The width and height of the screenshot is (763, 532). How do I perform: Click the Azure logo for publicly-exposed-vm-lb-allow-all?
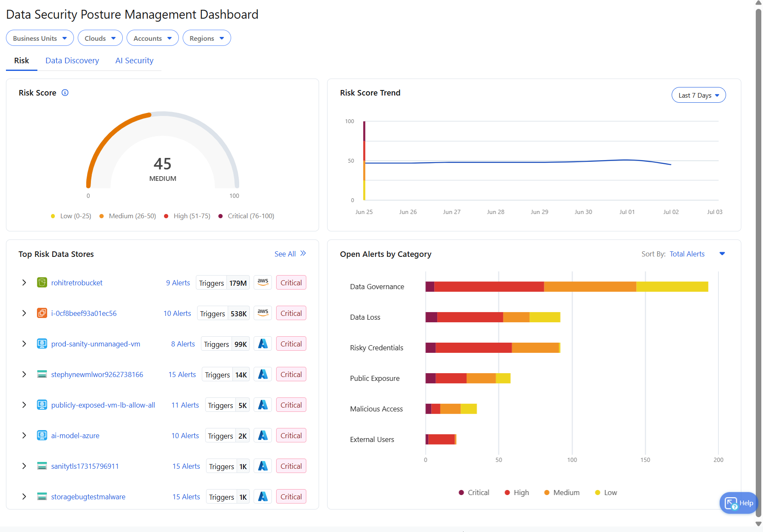click(x=263, y=405)
